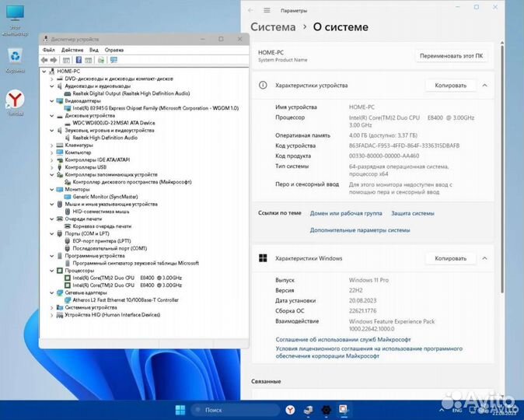
Task: Open Защита системы link
Action: pyautogui.click(x=413, y=213)
